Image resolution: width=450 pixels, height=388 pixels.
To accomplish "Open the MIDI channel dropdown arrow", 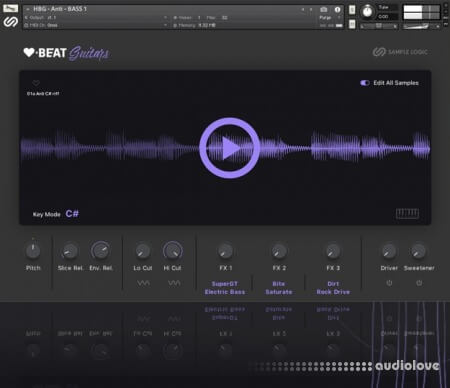I will click(165, 25).
